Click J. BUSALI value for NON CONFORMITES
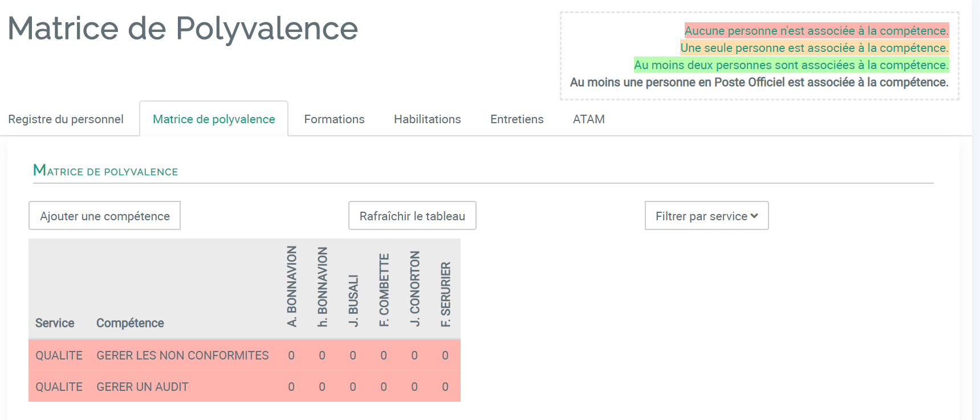Viewport: 980px width, 420px height. [353, 356]
